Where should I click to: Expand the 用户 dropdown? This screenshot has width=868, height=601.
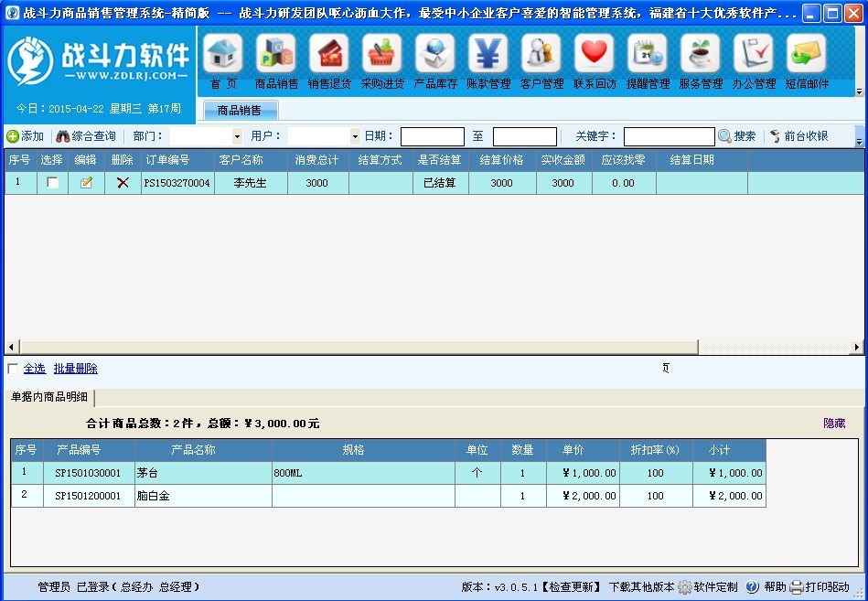355,136
